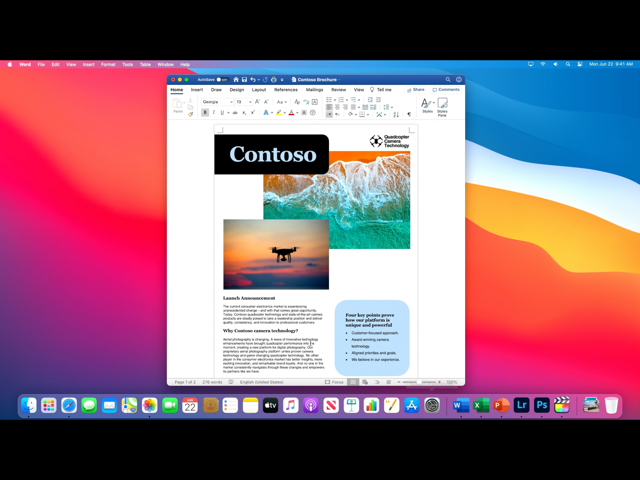Open the borders dropdown arrow

[x=368, y=115]
